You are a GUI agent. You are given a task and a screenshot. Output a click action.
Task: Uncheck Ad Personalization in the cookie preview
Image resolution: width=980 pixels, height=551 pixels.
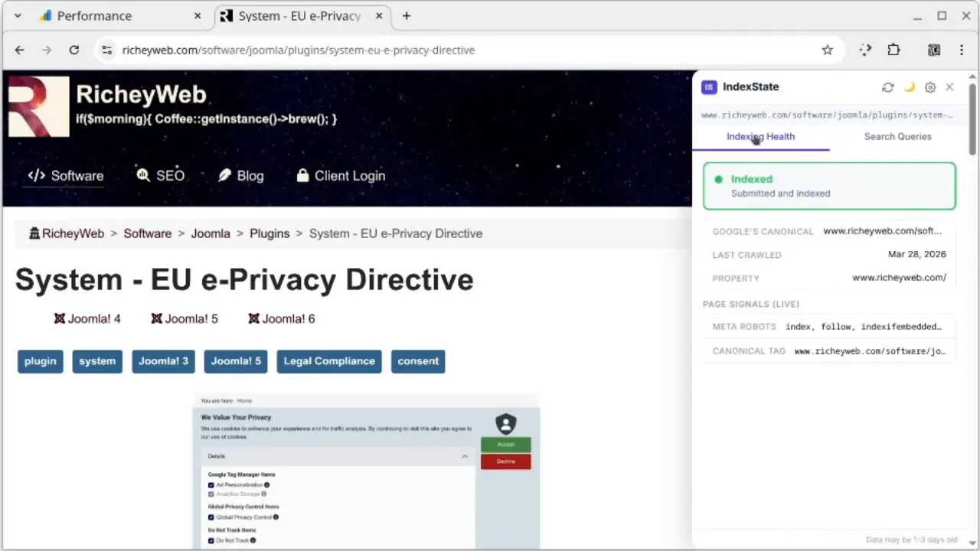[211, 485]
